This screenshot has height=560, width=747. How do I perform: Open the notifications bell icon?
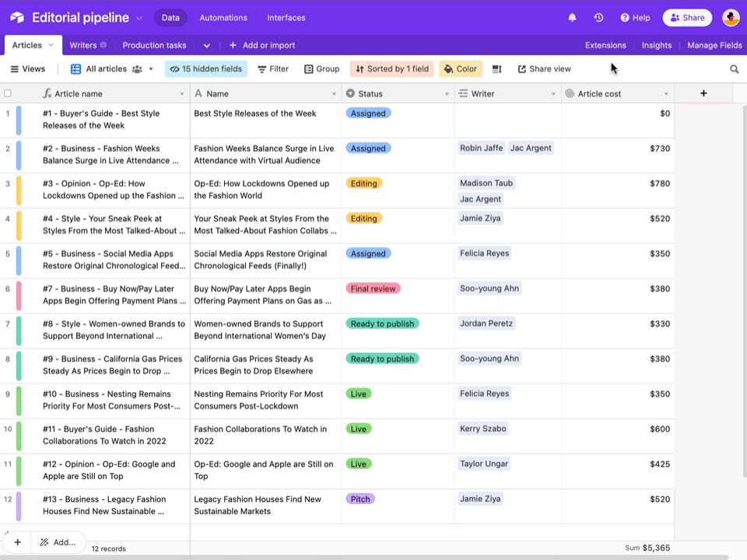pyautogui.click(x=572, y=18)
